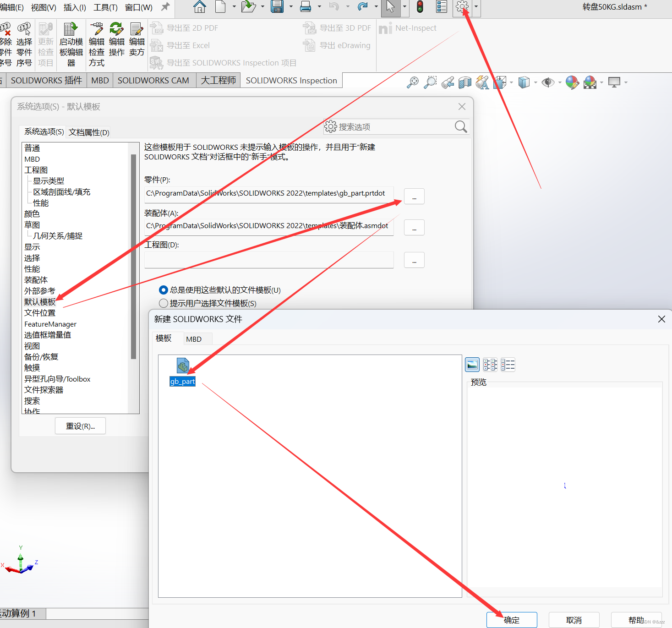This screenshot has width=672, height=628.
Task: Open dropdown arrow next to Save icon
Action: pos(291,7)
